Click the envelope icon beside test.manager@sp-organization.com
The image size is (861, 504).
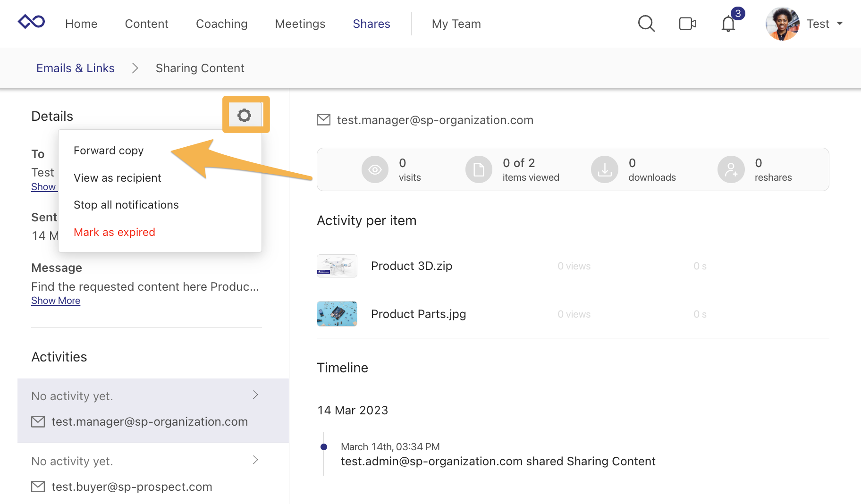(324, 120)
